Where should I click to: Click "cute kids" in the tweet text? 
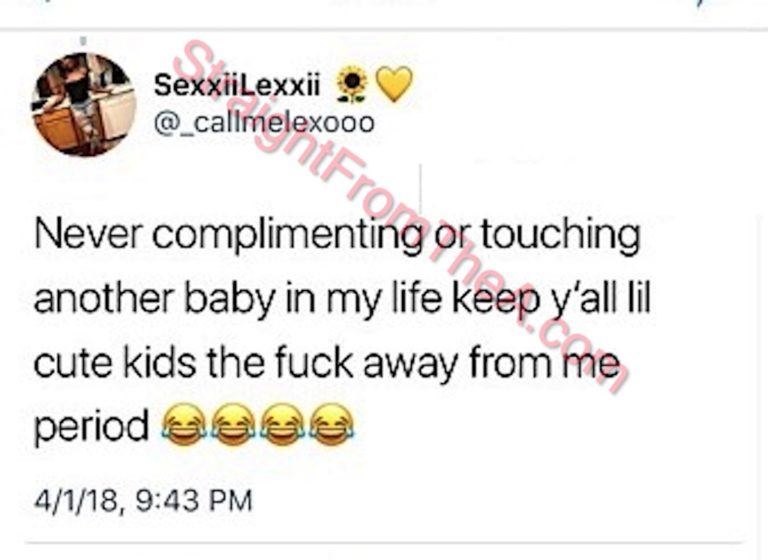(x=115, y=363)
